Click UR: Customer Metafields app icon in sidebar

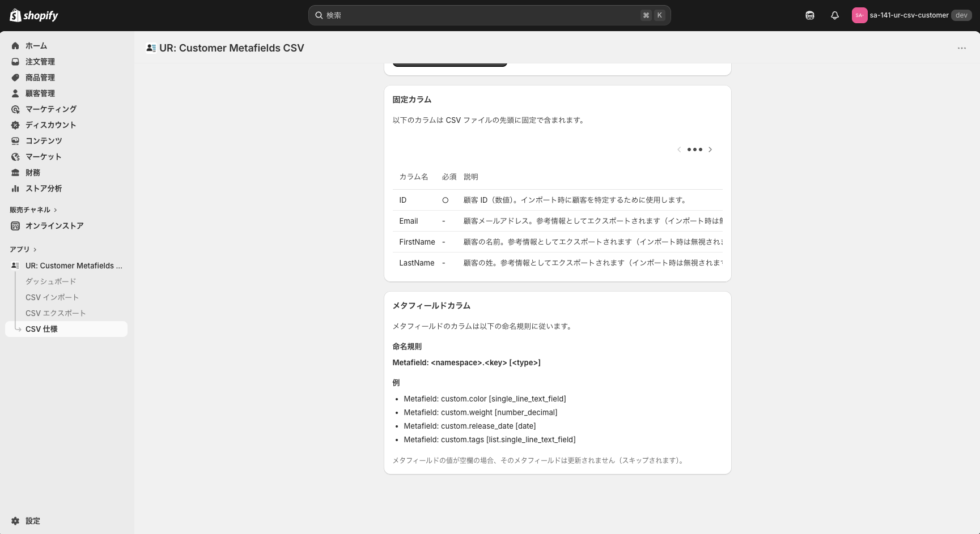[x=15, y=266]
